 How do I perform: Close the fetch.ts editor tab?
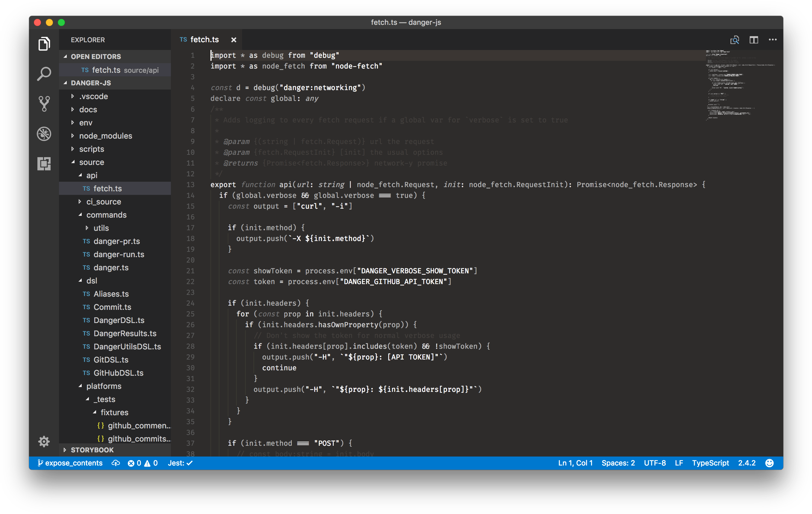234,40
